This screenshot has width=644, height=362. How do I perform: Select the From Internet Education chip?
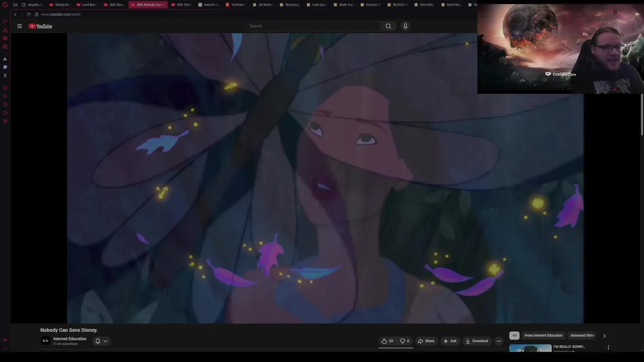543,335
